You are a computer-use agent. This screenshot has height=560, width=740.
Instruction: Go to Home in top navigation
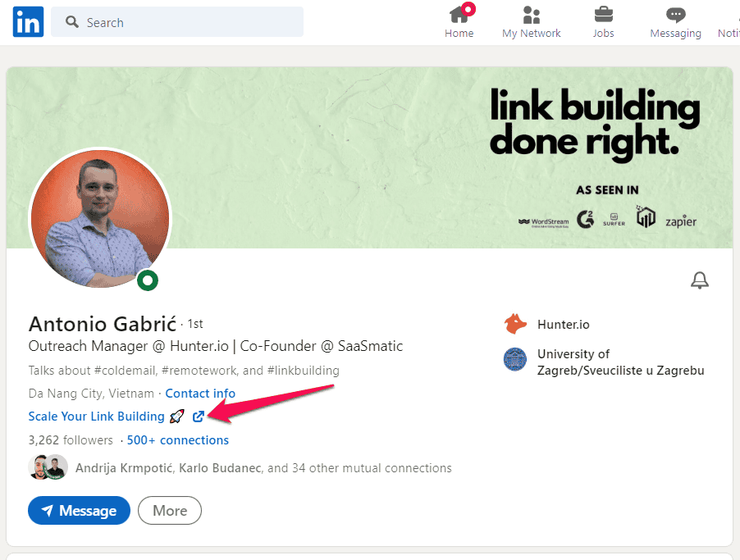pyautogui.click(x=459, y=21)
